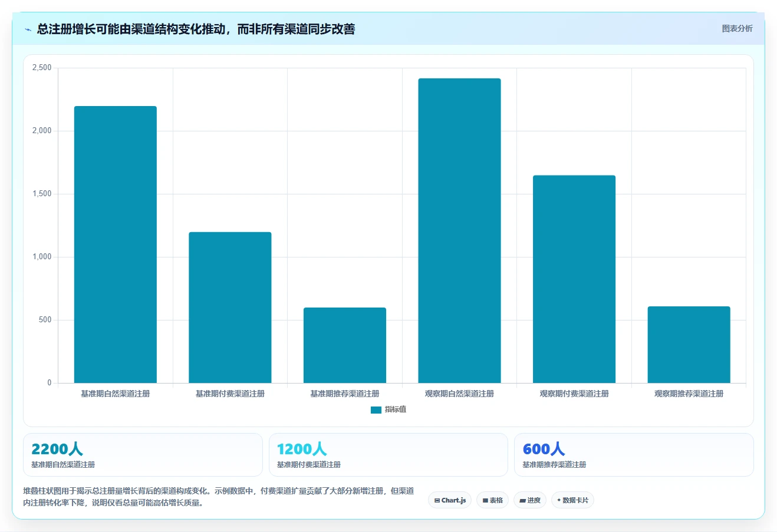Click the 基准期付费渠道注册 bar in the chart

pyautogui.click(x=230, y=308)
